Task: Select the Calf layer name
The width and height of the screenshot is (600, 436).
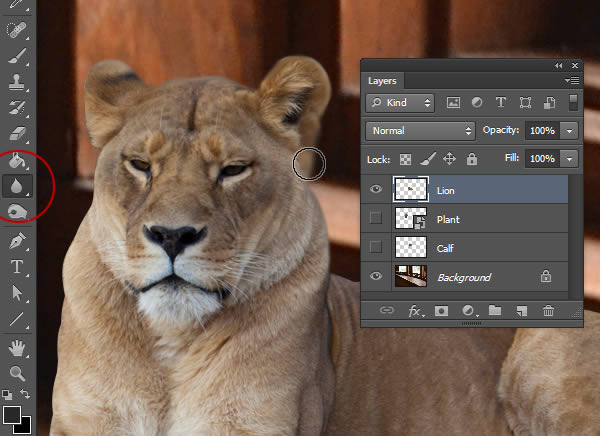Action: [445, 248]
